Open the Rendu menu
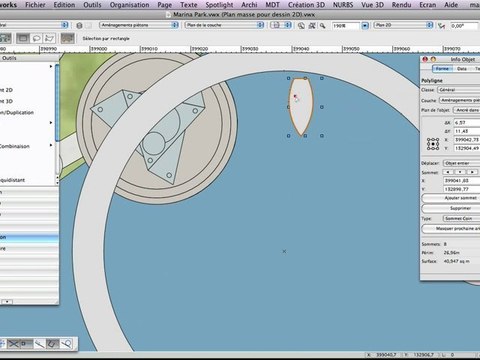480x360 pixels. click(401, 5)
